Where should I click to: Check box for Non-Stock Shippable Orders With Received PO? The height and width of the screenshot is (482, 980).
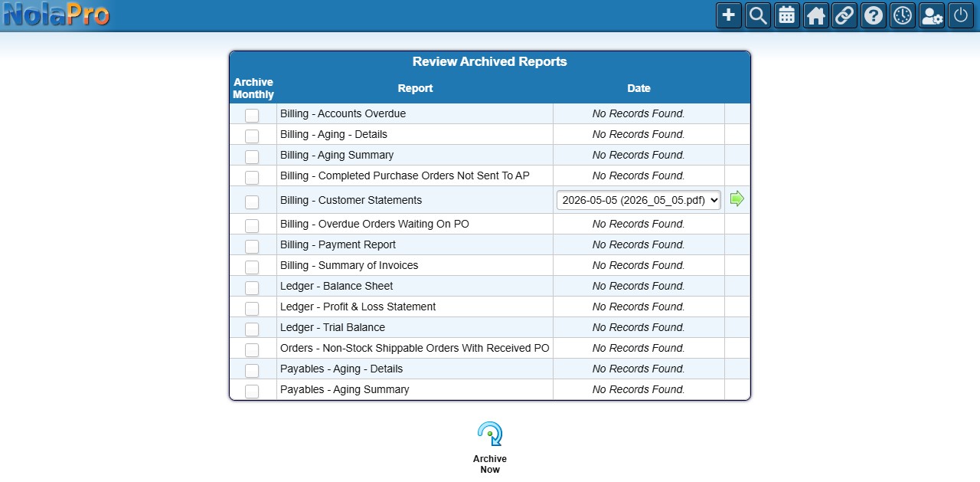[x=252, y=350]
